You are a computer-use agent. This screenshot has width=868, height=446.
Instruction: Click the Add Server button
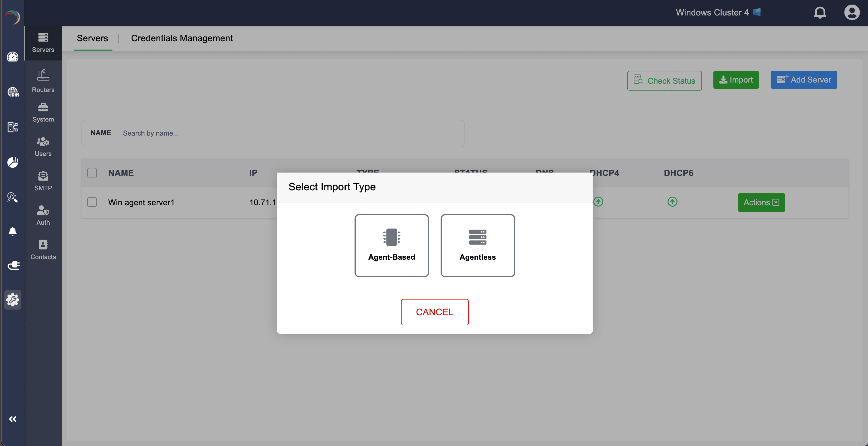(804, 80)
